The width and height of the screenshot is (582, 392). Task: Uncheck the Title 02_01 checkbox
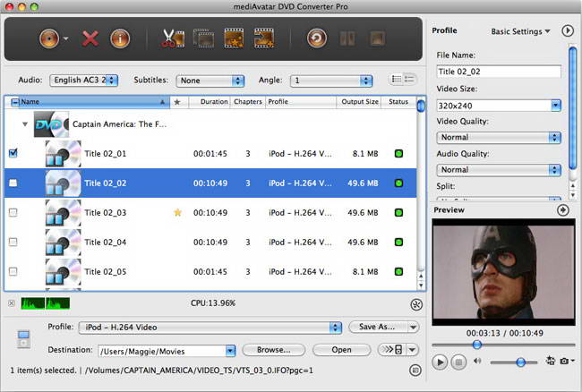[x=13, y=153]
